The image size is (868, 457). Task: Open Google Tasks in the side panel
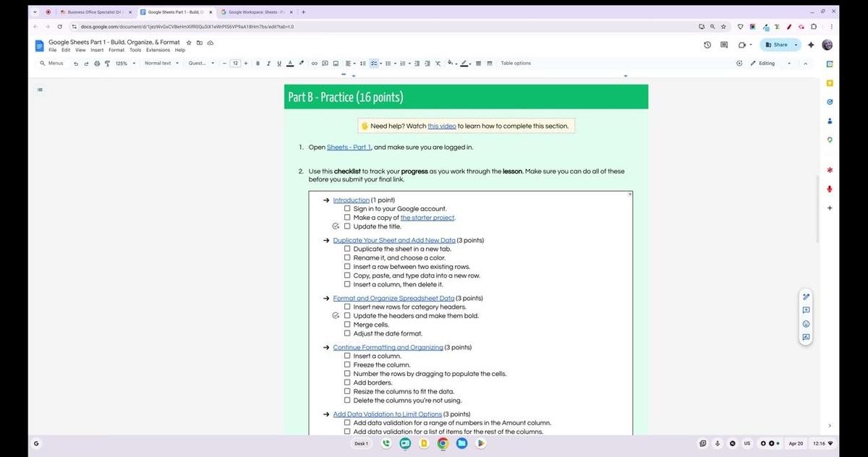[x=830, y=101]
